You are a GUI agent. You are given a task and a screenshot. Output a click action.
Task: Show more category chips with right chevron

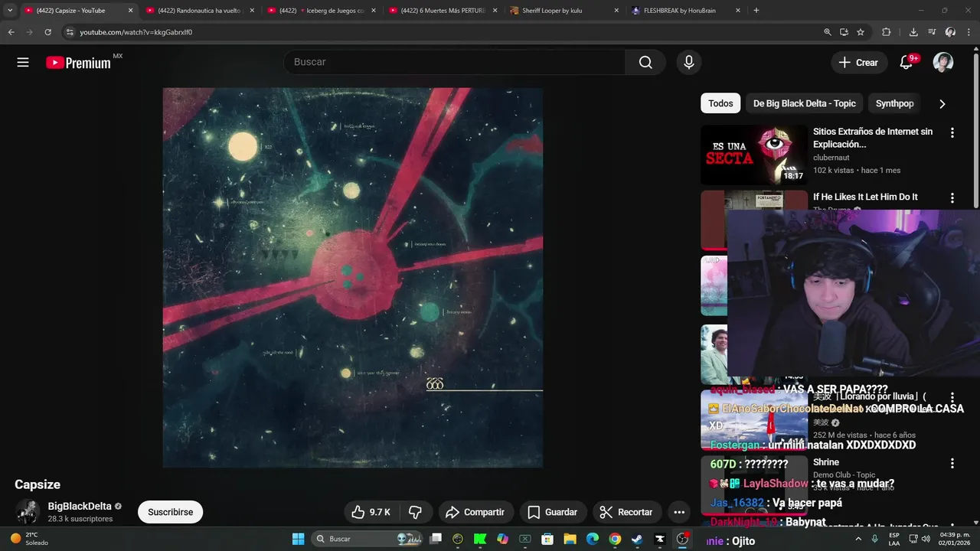(942, 103)
